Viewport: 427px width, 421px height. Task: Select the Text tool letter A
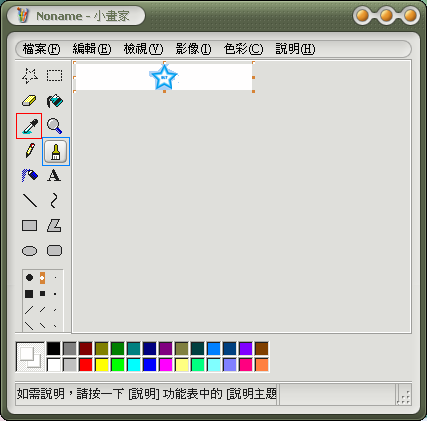pos(54,176)
